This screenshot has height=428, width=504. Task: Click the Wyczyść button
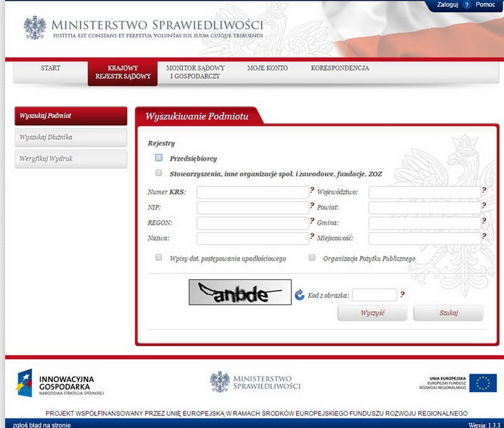[x=373, y=313]
